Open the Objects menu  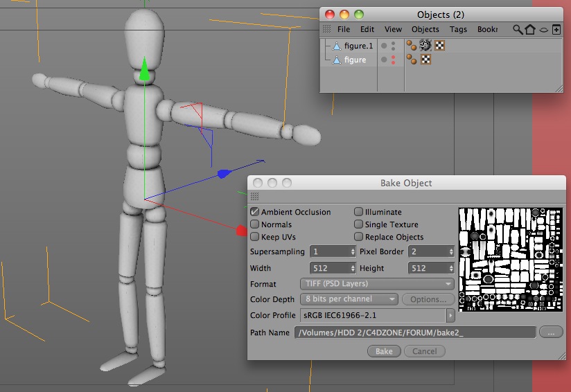425,30
